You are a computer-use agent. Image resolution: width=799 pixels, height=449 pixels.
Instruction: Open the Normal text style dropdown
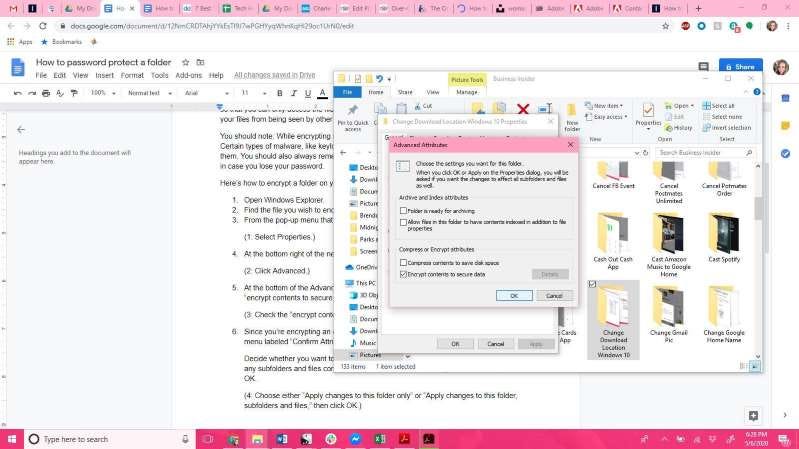pos(150,93)
